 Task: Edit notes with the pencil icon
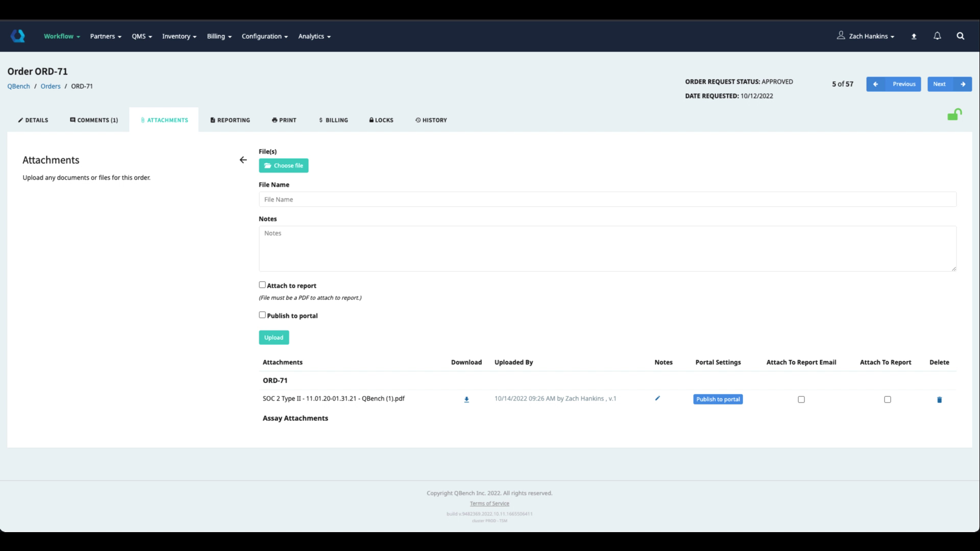point(657,398)
